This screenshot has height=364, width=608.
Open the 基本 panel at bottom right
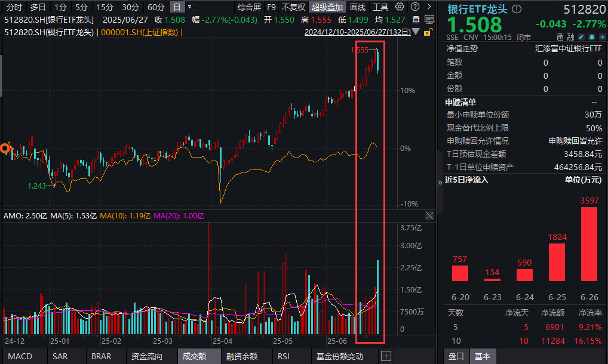click(x=483, y=356)
